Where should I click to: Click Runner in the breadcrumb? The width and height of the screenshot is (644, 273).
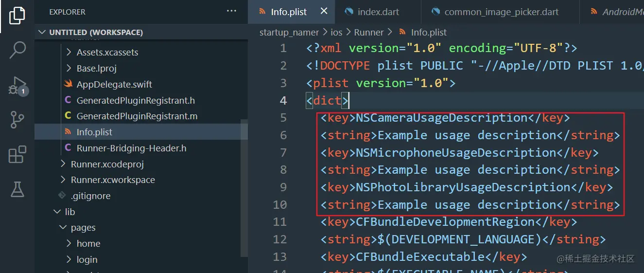click(369, 33)
